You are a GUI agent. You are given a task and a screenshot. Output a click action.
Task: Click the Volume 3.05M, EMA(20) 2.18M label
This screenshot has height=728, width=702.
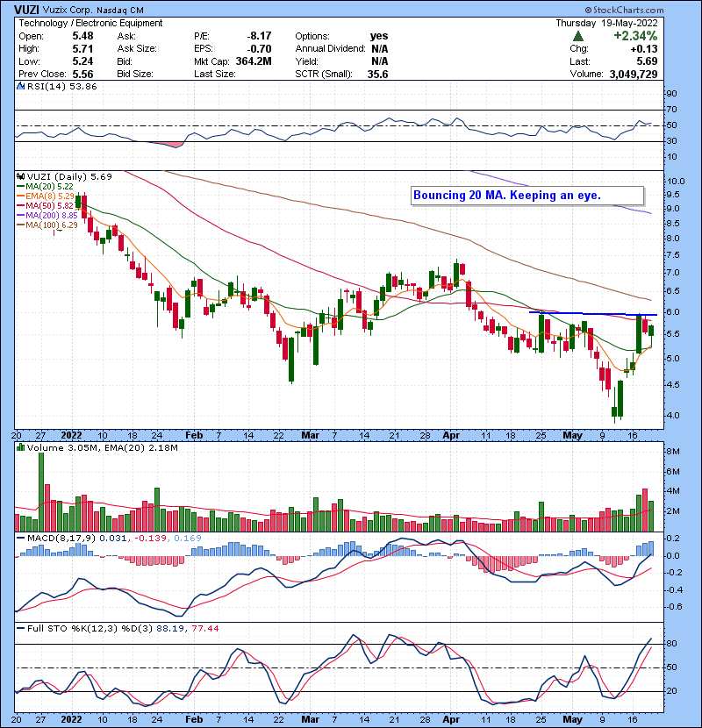(102, 448)
